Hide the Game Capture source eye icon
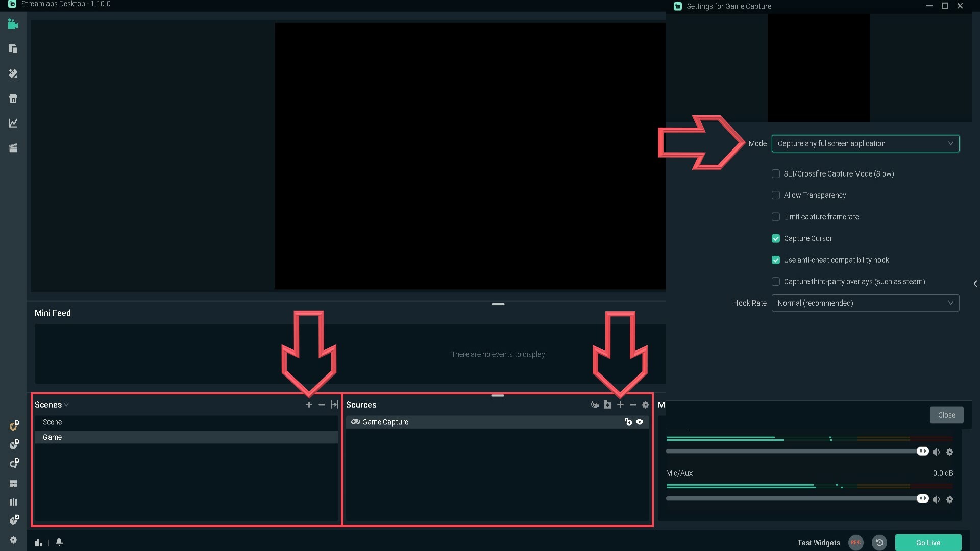 coord(640,422)
